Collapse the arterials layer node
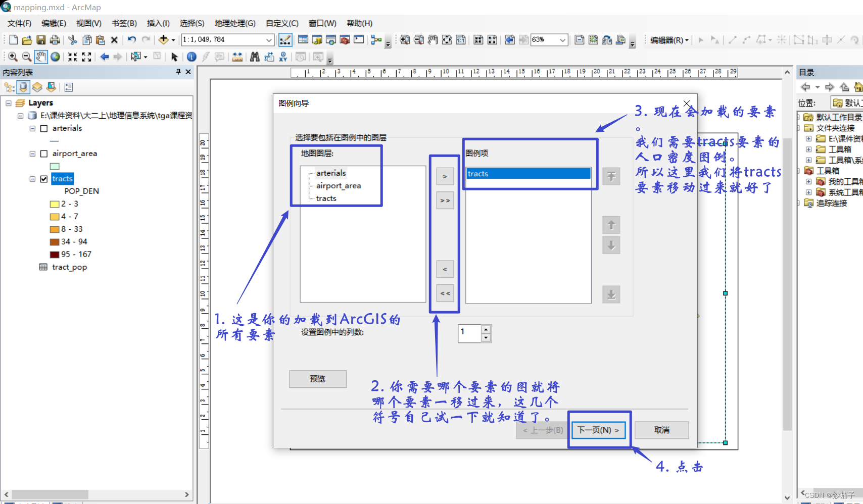Screen dimensions: 863x504 pos(32,128)
